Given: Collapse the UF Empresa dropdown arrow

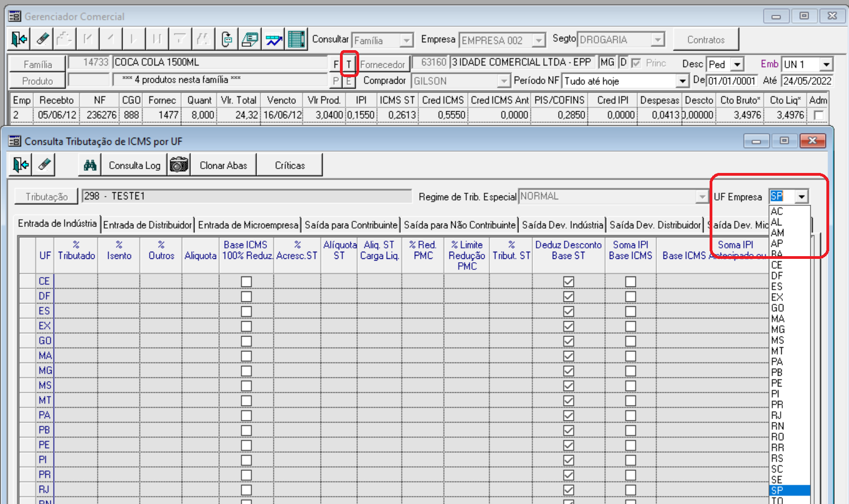Looking at the screenshot, I should (802, 196).
